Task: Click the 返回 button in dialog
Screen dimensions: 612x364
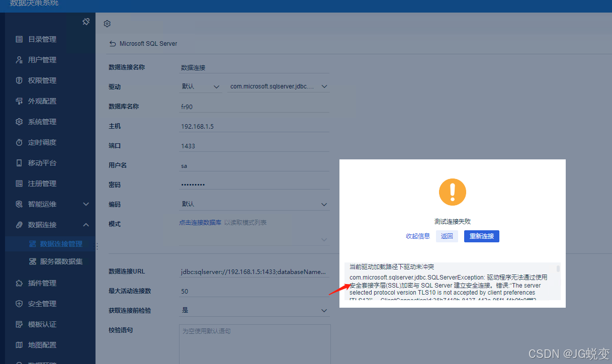Action: click(x=447, y=236)
